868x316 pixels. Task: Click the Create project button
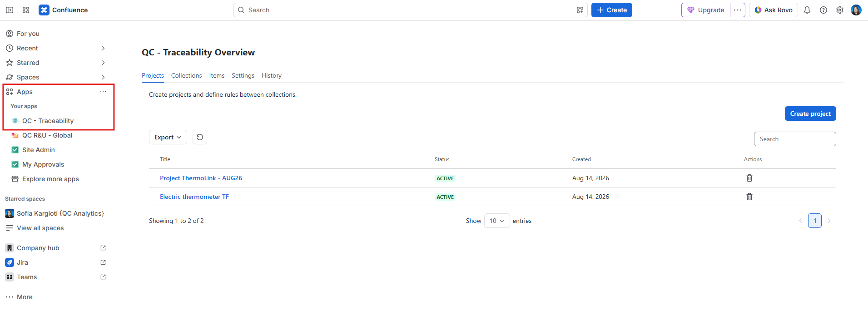tap(810, 114)
